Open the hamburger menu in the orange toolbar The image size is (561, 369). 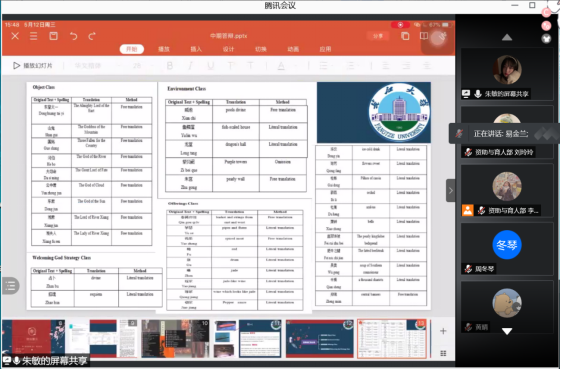[x=34, y=36]
